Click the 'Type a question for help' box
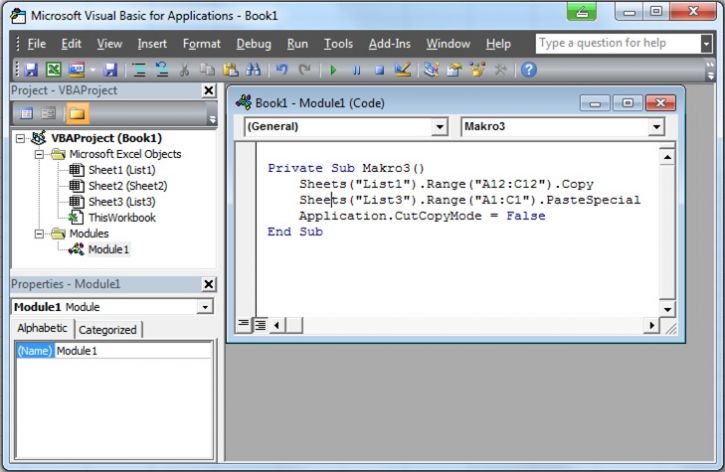 [x=619, y=43]
